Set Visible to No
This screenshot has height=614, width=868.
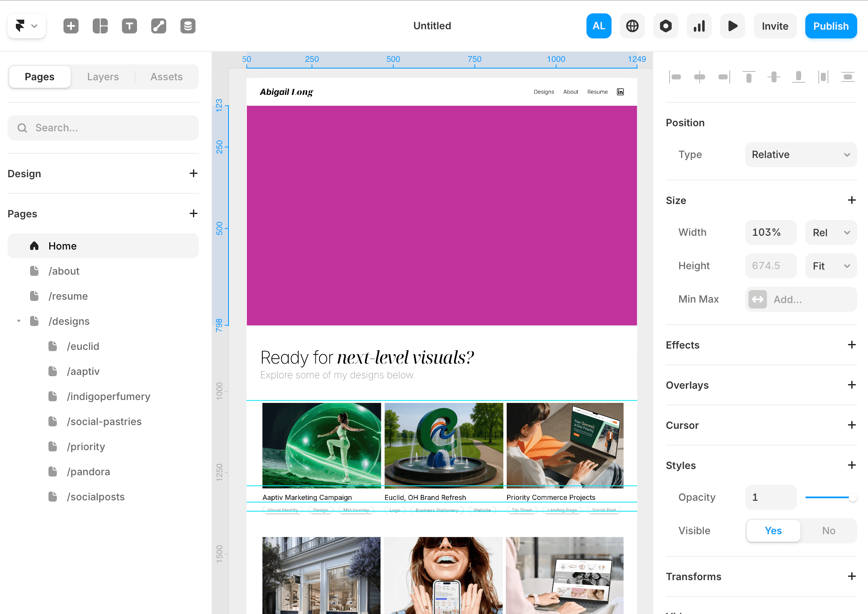click(828, 530)
